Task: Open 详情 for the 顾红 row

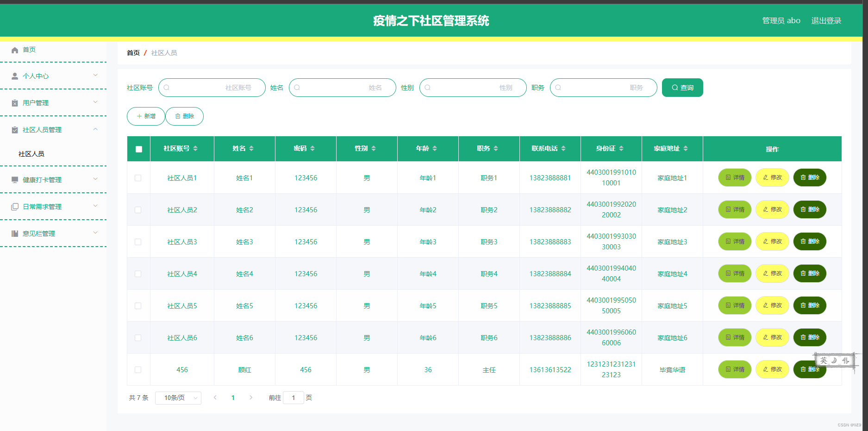Action: [734, 369]
